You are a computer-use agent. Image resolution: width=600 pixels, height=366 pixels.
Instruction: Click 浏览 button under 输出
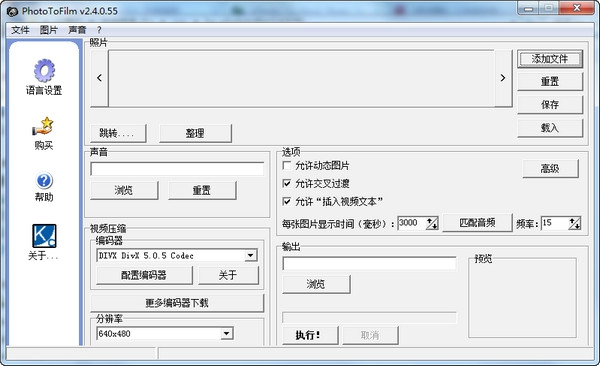[x=316, y=284]
